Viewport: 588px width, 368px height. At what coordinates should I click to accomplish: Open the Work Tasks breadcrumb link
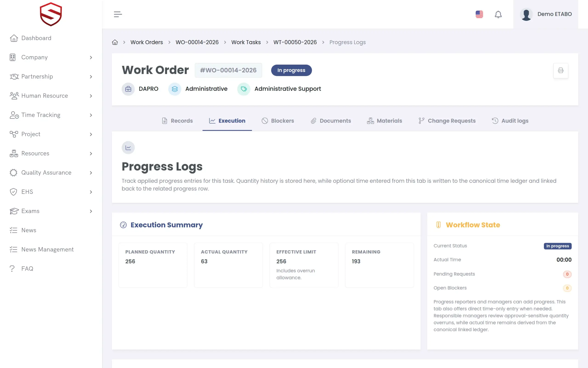point(246,42)
